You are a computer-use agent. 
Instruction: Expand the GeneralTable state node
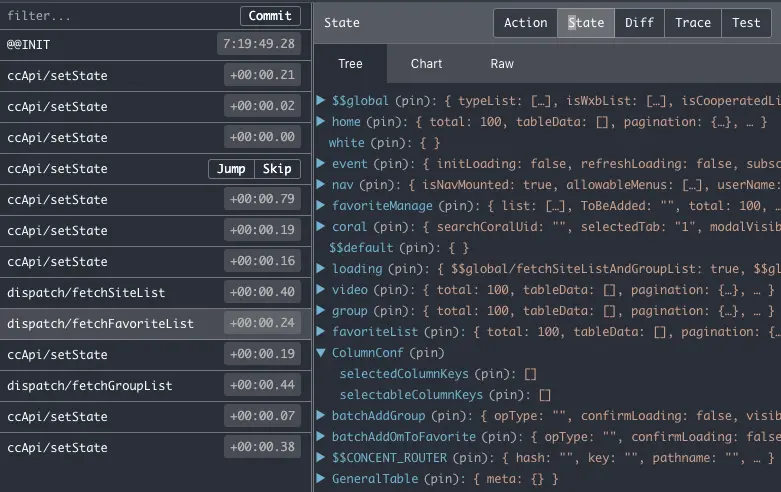(x=321, y=478)
